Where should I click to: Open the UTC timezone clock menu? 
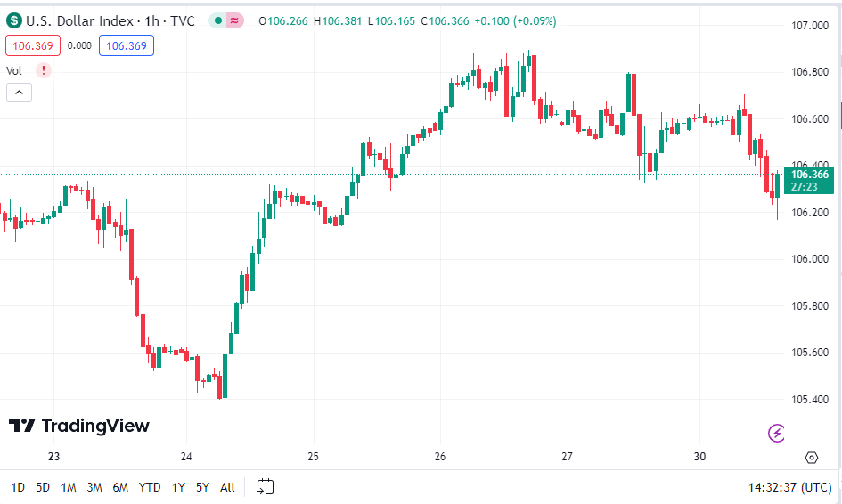(790, 487)
